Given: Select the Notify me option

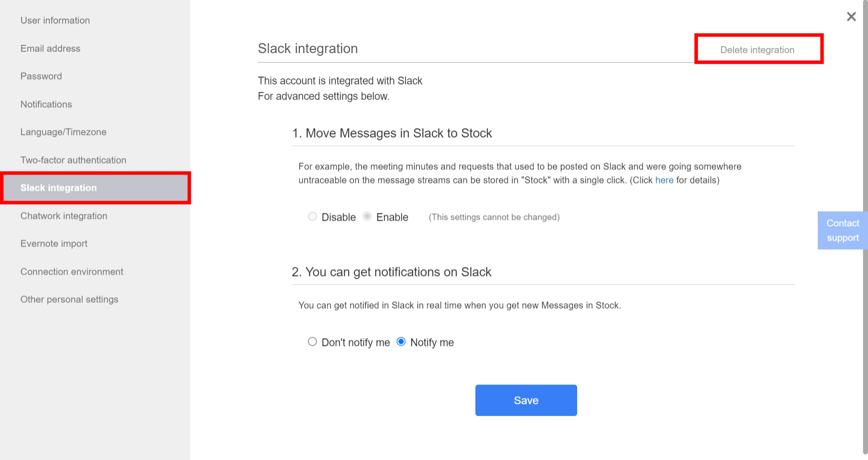Looking at the screenshot, I should click(401, 342).
